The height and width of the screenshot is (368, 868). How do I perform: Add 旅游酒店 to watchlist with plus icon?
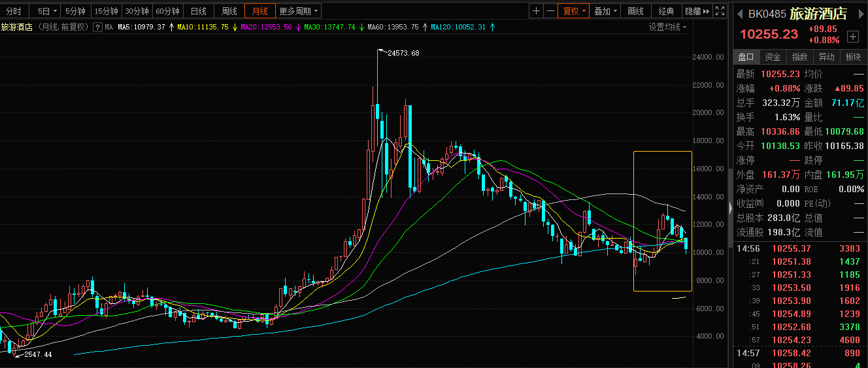coord(852,37)
